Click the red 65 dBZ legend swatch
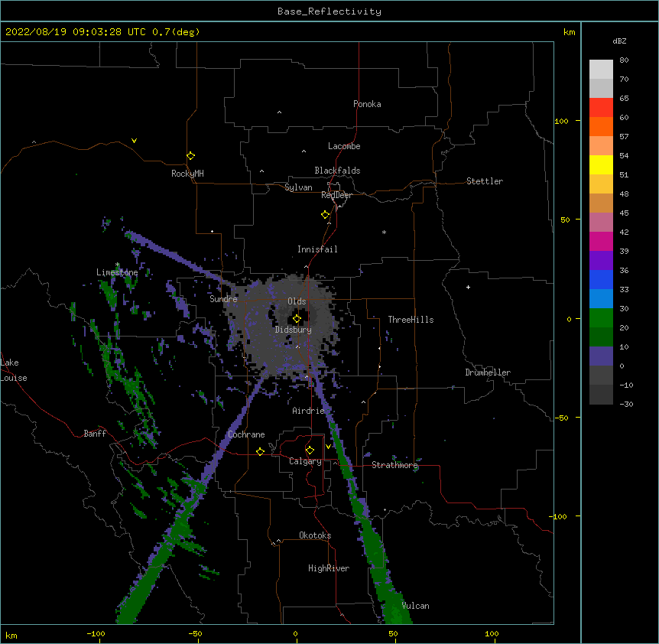This screenshot has width=659, height=644. (x=601, y=108)
